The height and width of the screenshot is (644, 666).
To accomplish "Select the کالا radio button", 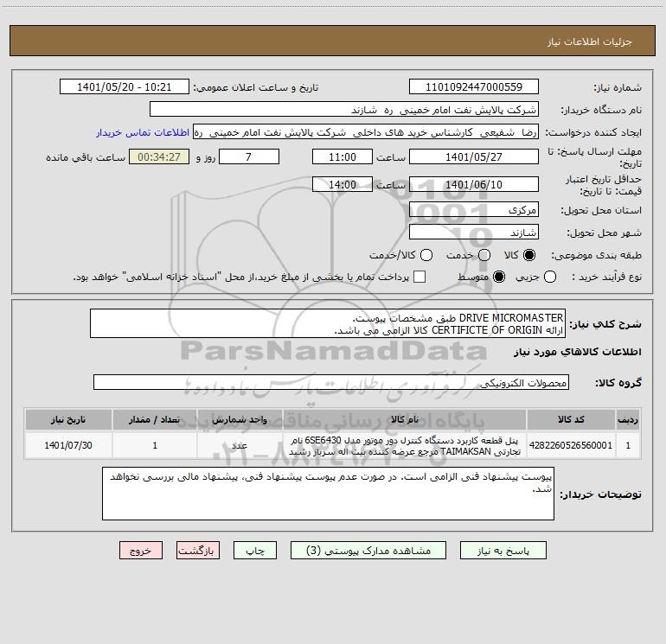I will click(x=528, y=255).
